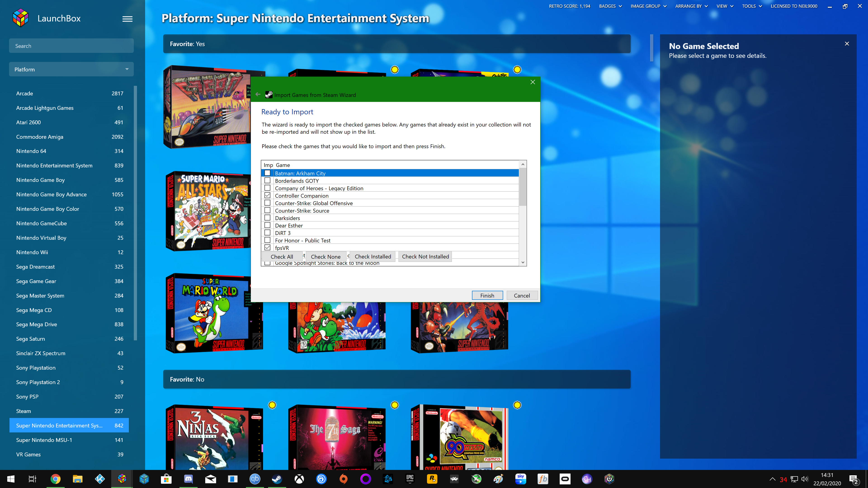Open the Xbox app from the taskbar
Screen dimensions: 868x488
[x=299, y=479]
